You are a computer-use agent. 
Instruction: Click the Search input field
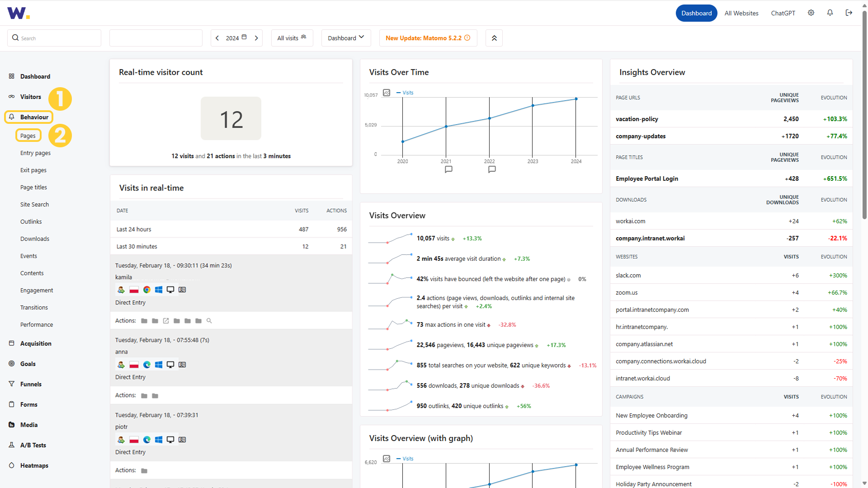tap(54, 38)
